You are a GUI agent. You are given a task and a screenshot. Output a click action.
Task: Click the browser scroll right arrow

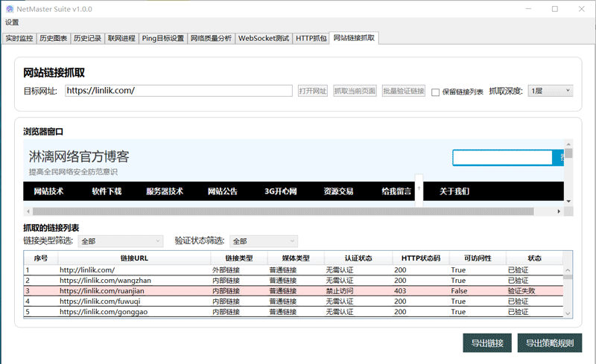pos(559,211)
